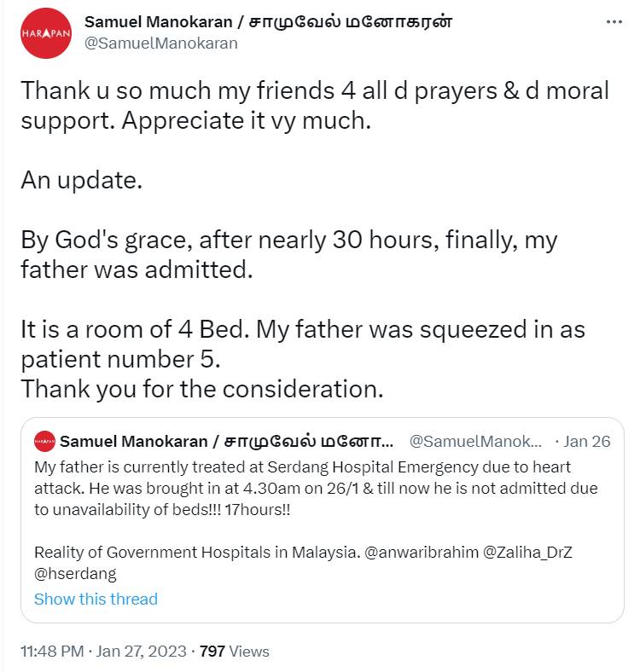Visit the @hserdang mention

click(x=75, y=574)
